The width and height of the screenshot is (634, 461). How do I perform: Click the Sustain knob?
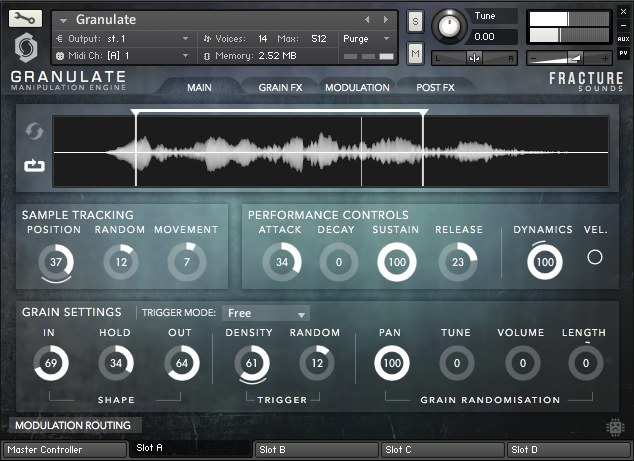[397, 262]
